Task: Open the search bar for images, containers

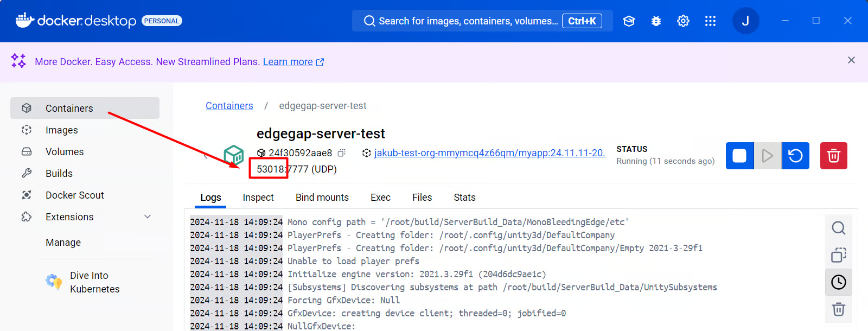Action: coord(482,21)
